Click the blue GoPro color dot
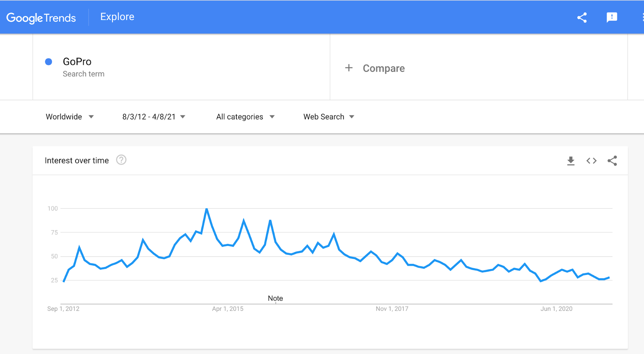Viewport: 644px width, 354px height. point(49,62)
